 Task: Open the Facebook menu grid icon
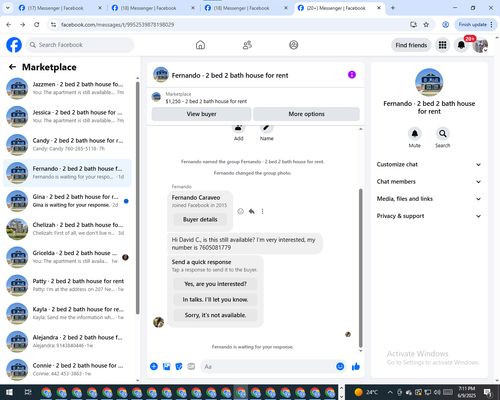pyautogui.click(x=442, y=45)
